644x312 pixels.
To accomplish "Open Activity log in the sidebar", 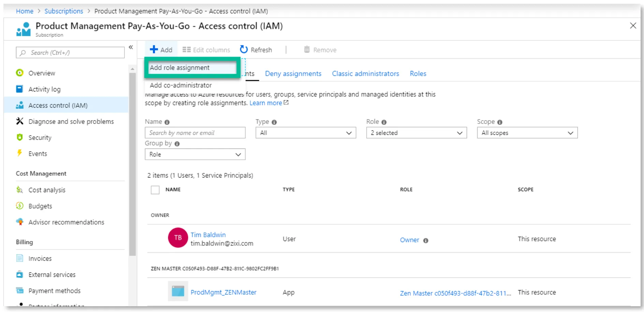I will (x=44, y=89).
